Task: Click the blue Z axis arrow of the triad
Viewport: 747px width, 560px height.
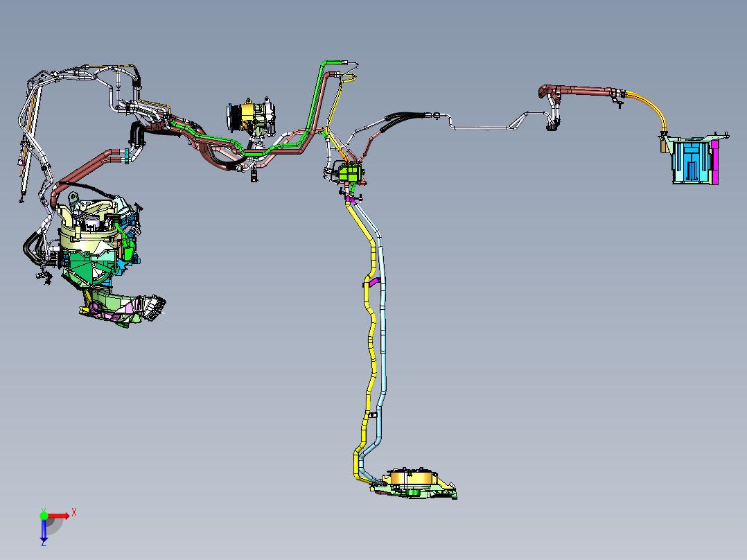Action: point(44,530)
